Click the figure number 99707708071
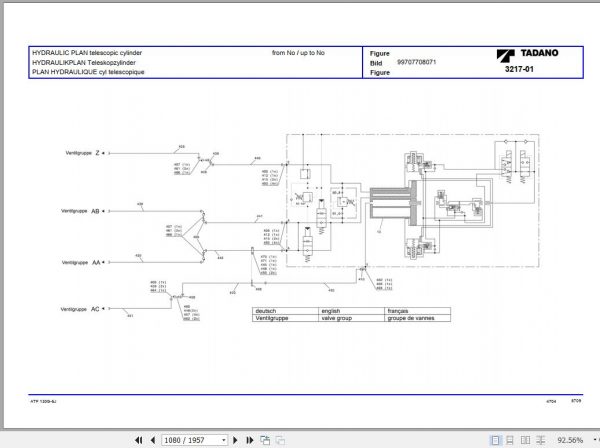The image size is (600, 448). 416,62
